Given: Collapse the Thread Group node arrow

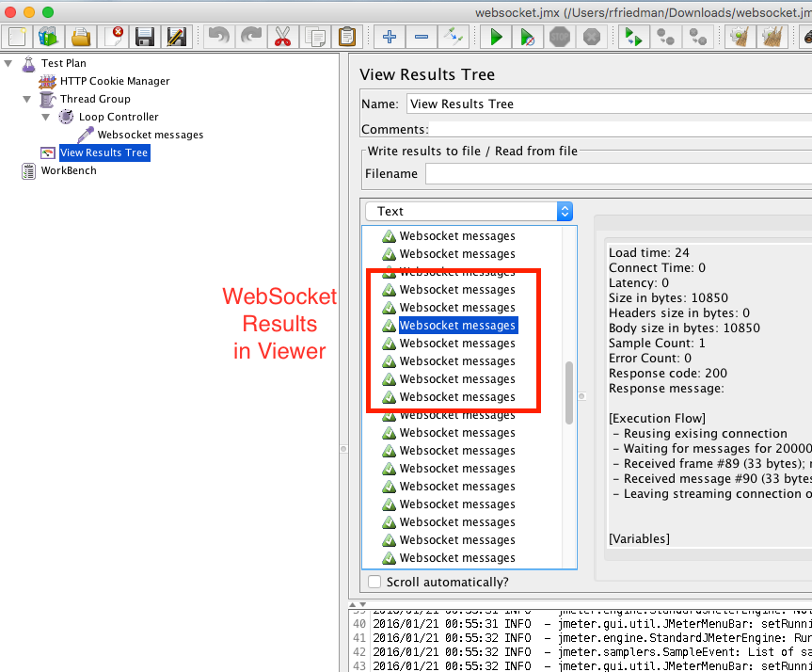Looking at the screenshot, I should click(x=27, y=99).
